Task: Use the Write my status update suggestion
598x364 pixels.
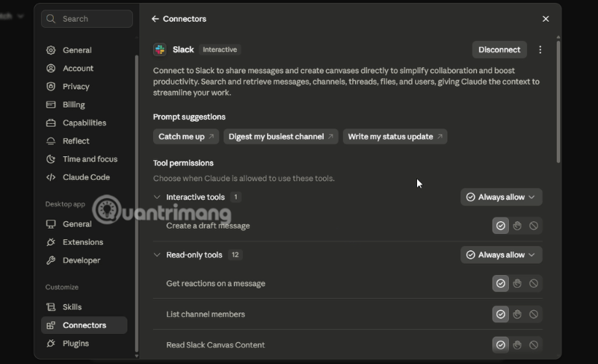Action: point(395,137)
